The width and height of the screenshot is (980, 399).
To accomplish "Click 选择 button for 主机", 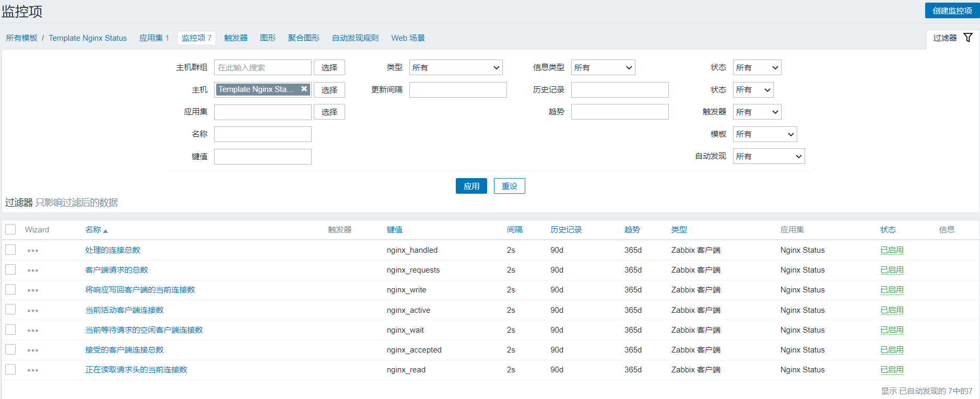I will pyautogui.click(x=329, y=90).
